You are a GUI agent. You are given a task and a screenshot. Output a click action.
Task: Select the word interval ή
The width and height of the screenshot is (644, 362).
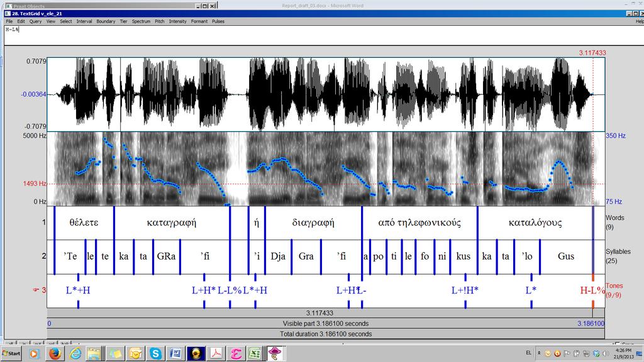point(257,223)
